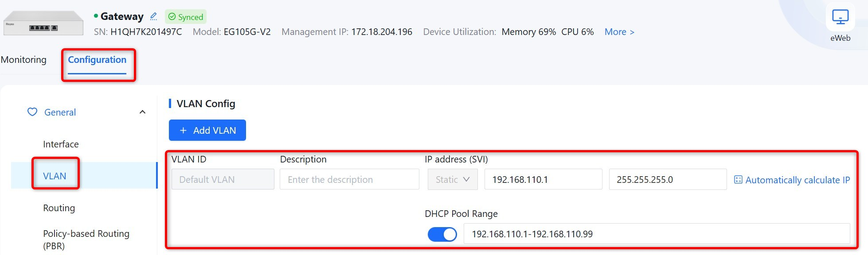The image size is (868, 255).
Task: Click the plus icon on Add VLAN
Action: point(183,131)
